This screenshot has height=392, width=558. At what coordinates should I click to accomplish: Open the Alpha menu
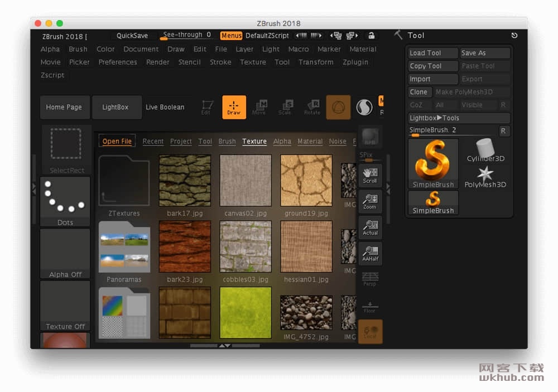[x=50, y=49]
